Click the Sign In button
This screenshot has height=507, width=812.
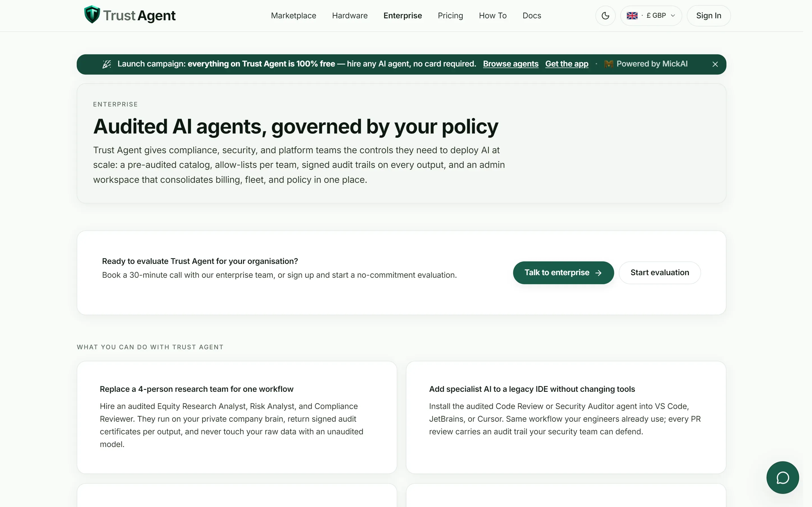(708, 16)
